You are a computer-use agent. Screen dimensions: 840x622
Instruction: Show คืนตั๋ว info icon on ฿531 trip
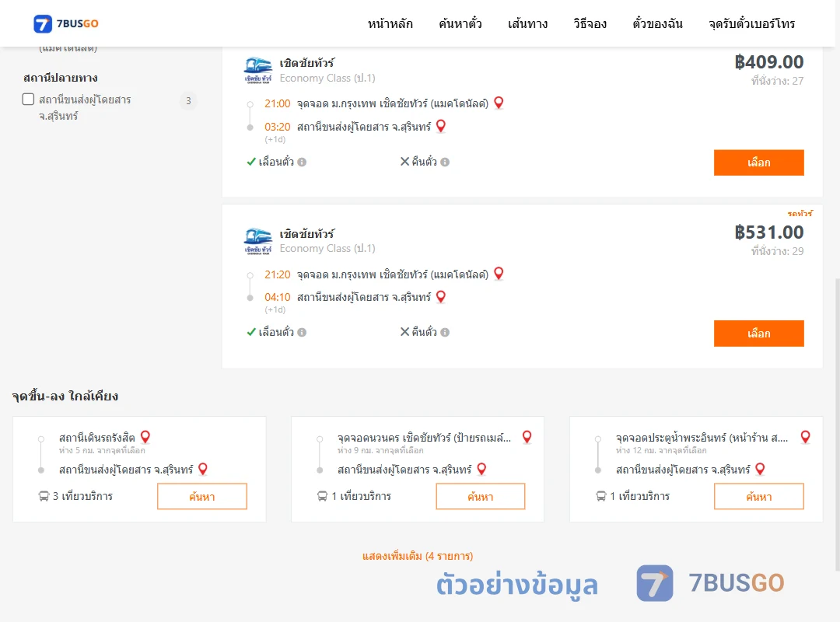[x=445, y=332]
